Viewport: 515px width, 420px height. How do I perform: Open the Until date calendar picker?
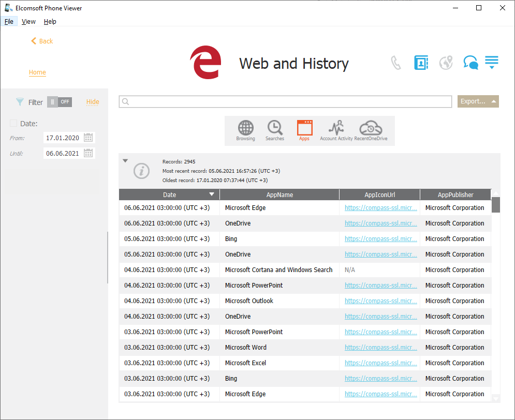point(88,153)
